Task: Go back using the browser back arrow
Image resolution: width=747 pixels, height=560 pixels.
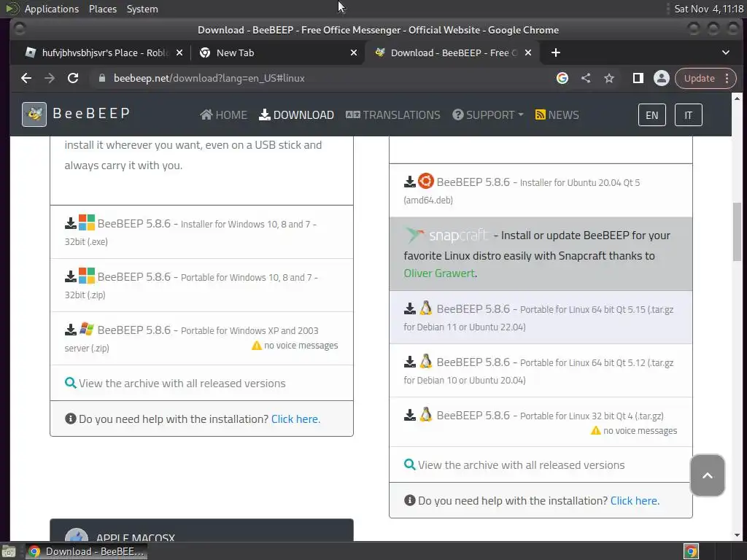Action: pyautogui.click(x=26, y=78)
